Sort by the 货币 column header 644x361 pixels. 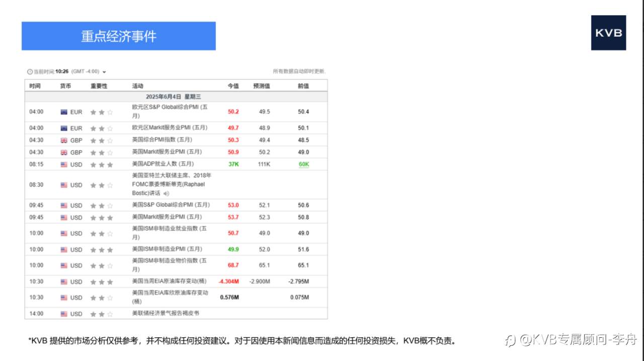point(66,86)
